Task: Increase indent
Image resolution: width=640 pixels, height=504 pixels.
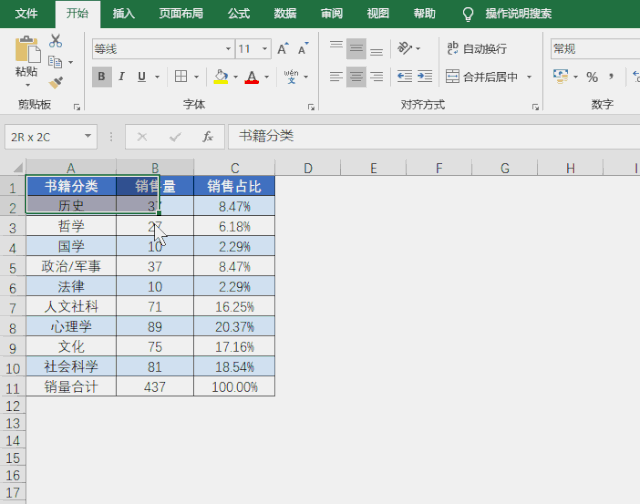Action: [424, 76]
